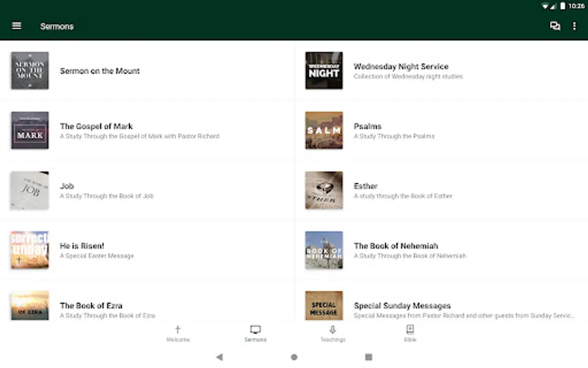Open the Wednesday Night cover image
This screenshot has height=368, width=588.
click(x=324, y=70)
